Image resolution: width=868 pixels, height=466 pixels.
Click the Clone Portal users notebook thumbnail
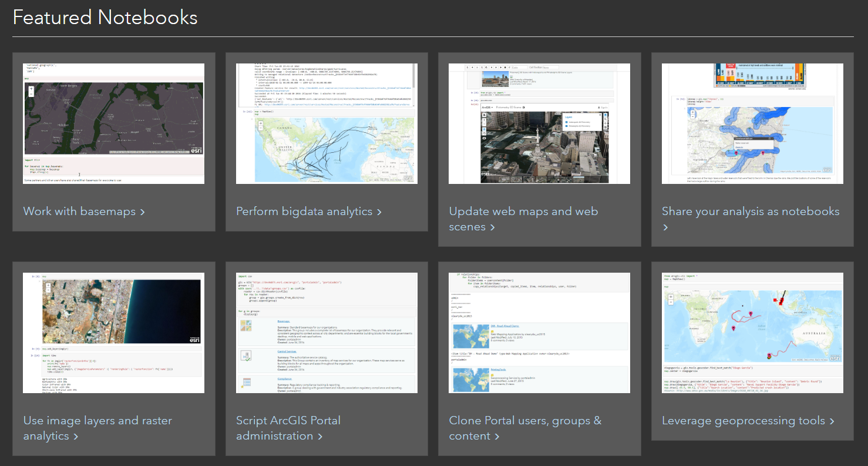pos(540,333)
